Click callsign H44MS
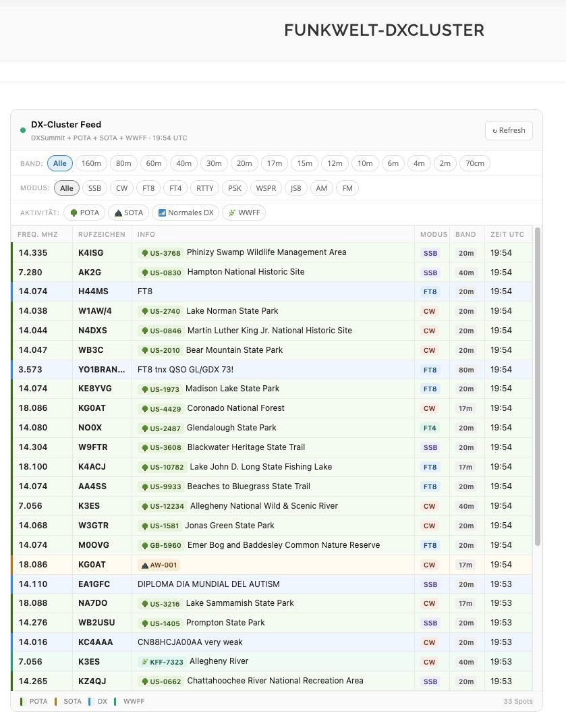Viewport: 566px width, 728px height. [93, 291]
